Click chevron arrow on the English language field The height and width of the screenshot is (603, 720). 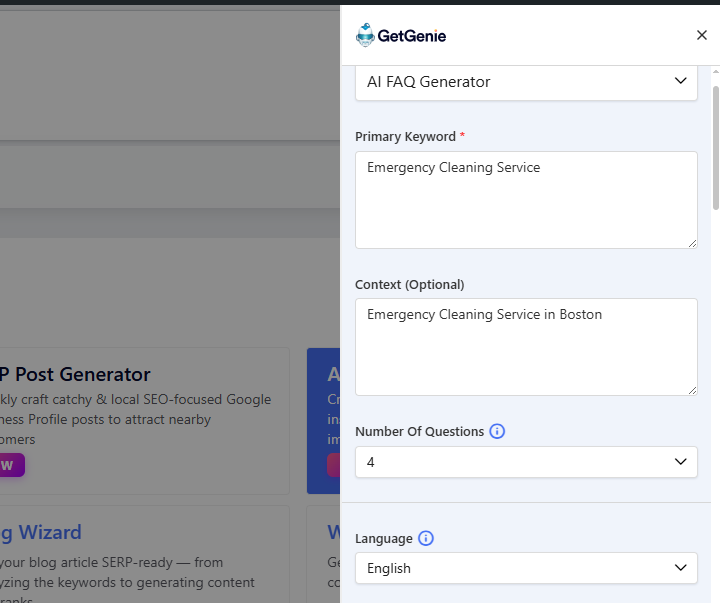681,568
